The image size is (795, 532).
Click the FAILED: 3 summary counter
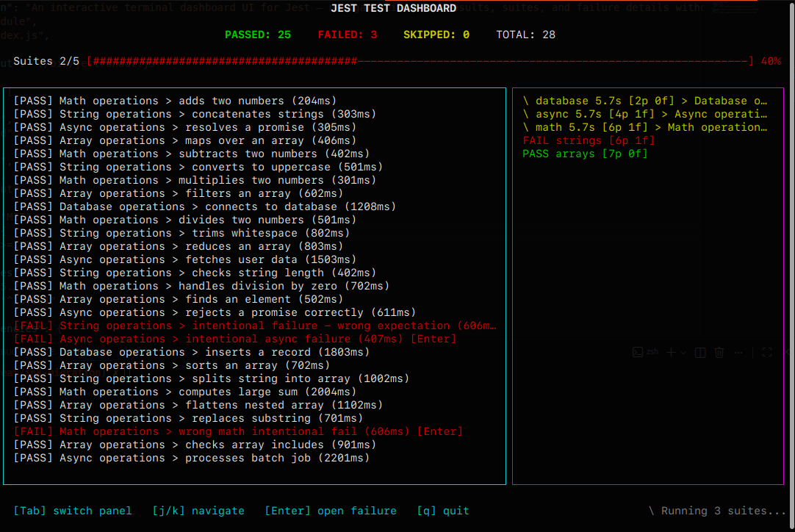coord(348,35)
